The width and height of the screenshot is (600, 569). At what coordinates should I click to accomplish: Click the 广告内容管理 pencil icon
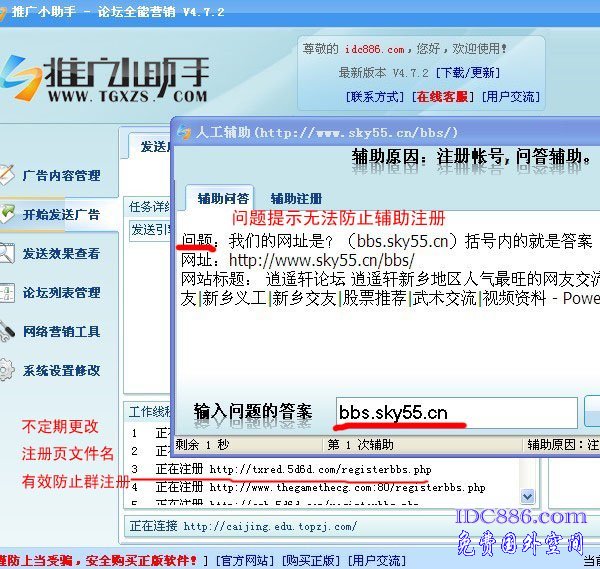point(8,175)
